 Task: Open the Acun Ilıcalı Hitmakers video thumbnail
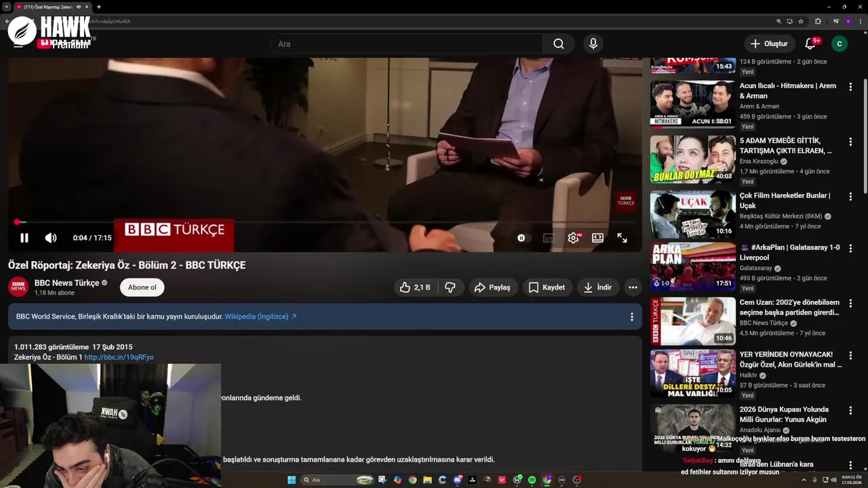[x=693, y=104]
